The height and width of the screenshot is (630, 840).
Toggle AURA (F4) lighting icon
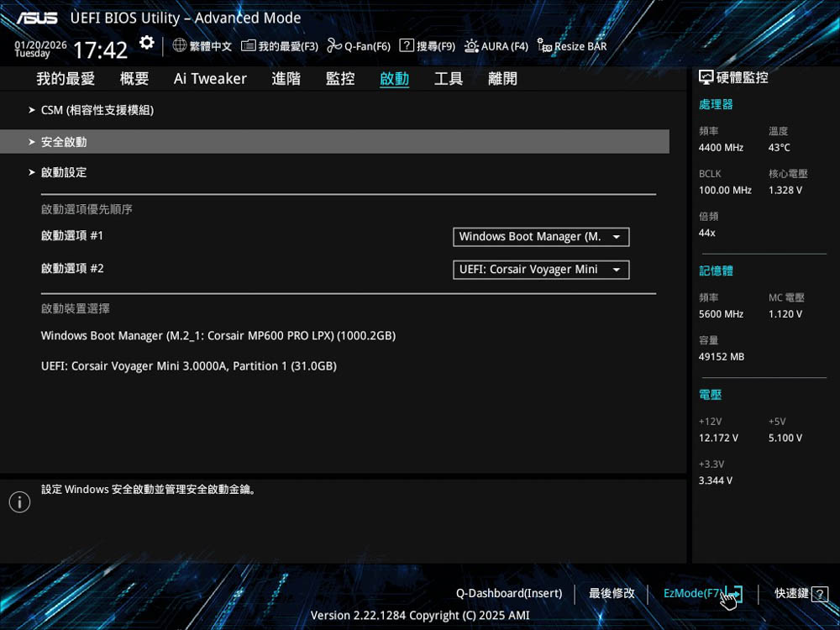(x=471, y=46)
